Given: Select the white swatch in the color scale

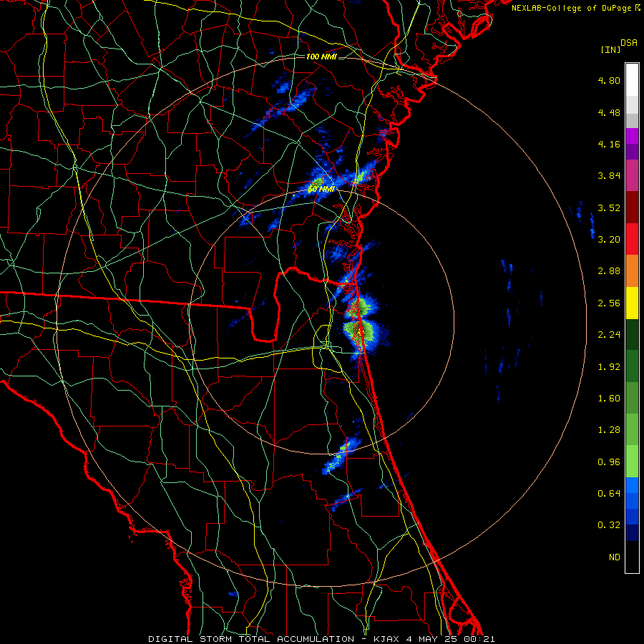Looking at the screenshot, I should click(x=632, y=79).
